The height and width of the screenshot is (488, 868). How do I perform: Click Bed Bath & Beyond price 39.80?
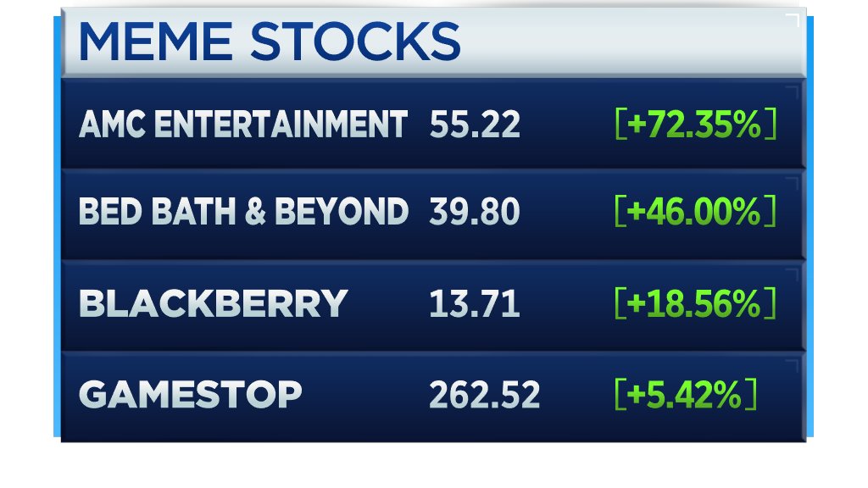point(474,213)
